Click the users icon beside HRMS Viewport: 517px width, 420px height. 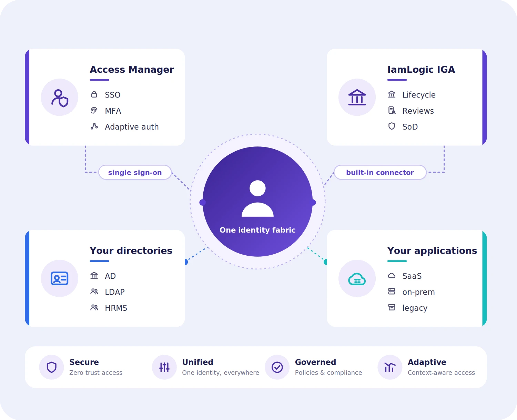coord(94,307)
